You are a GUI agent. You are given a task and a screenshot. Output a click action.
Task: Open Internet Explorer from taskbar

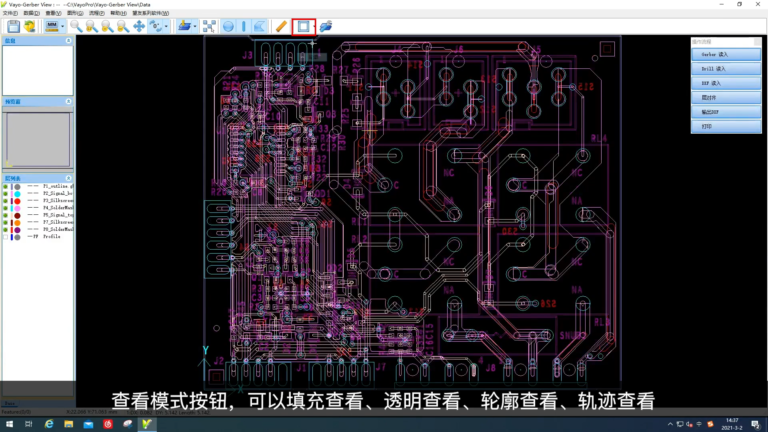tap(49, 424)
